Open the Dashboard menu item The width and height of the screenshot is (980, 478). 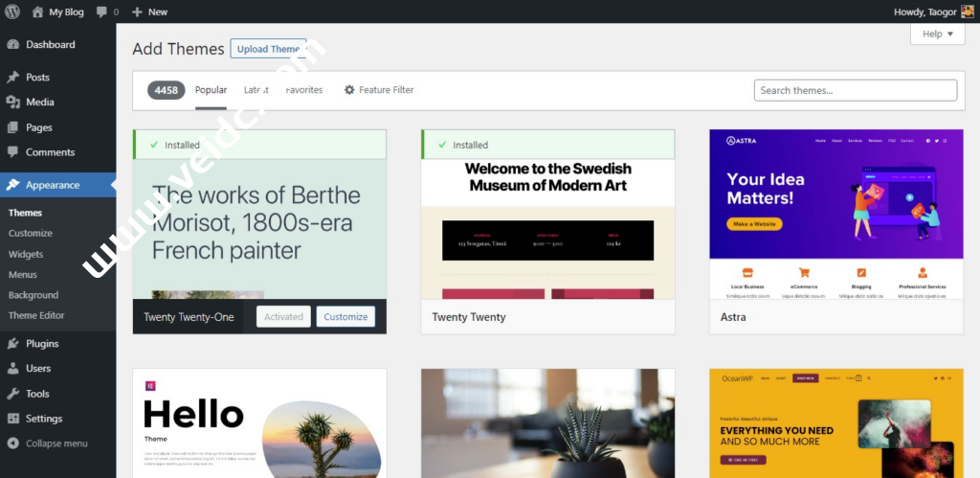pyautogui.click(x=58, y=44)
